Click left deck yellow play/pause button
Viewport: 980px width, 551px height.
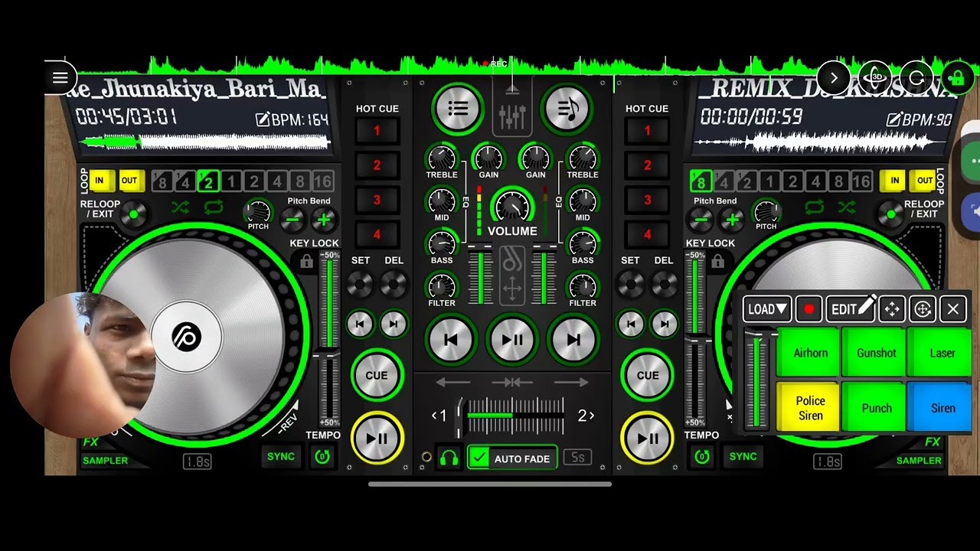coord(377,439)
